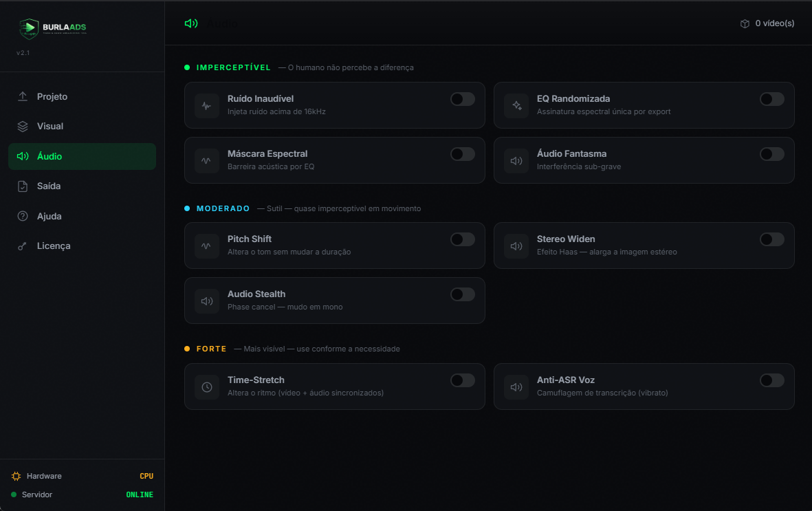Click the chip icon beside Hardware
The height and width of the screenshot is (511, 812).
pos(16,477)
